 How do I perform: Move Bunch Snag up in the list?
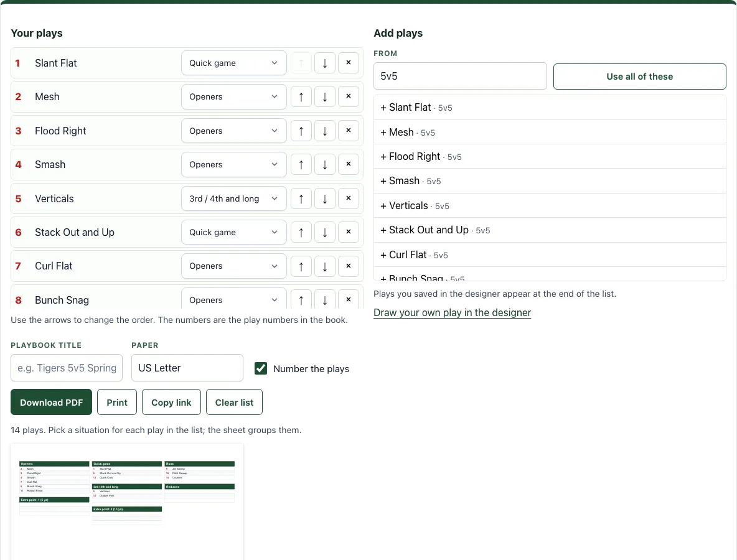[x=301, y=299]
